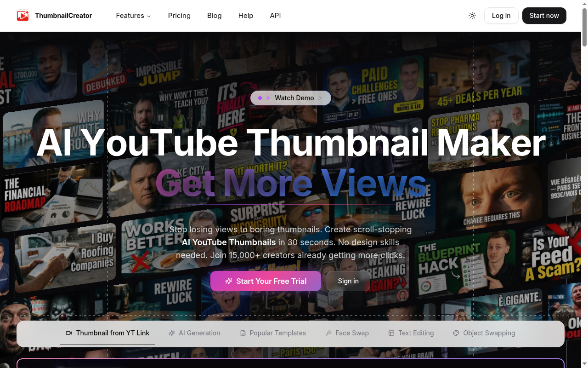Image resolution: width=588 pixels, height=368 pixels.
Task: Switch to the Face Swap tab
Action: 347,333
